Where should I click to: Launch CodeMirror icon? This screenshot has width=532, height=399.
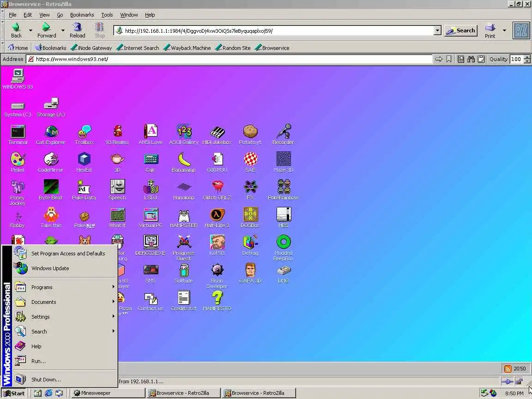point(50,163)
